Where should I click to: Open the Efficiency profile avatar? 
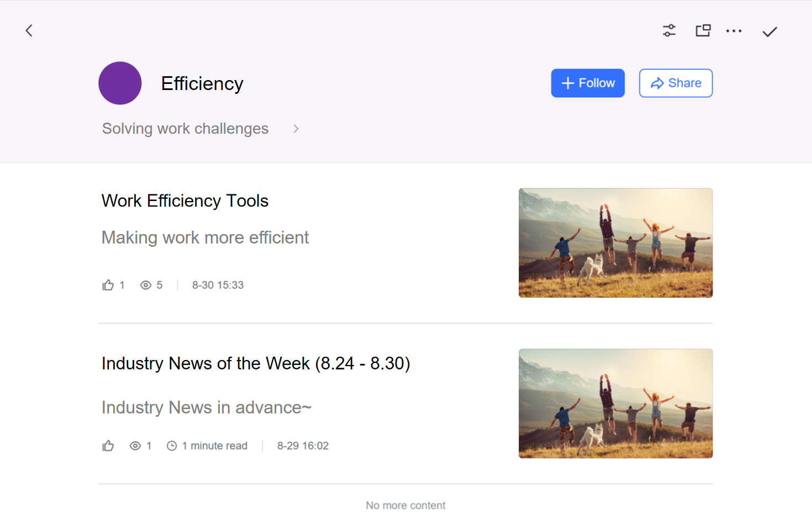pos(120,83)
